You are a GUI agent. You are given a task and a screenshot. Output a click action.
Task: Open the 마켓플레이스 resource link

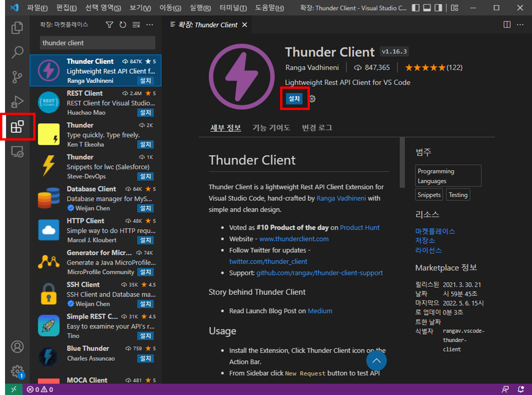coord(435,231)
